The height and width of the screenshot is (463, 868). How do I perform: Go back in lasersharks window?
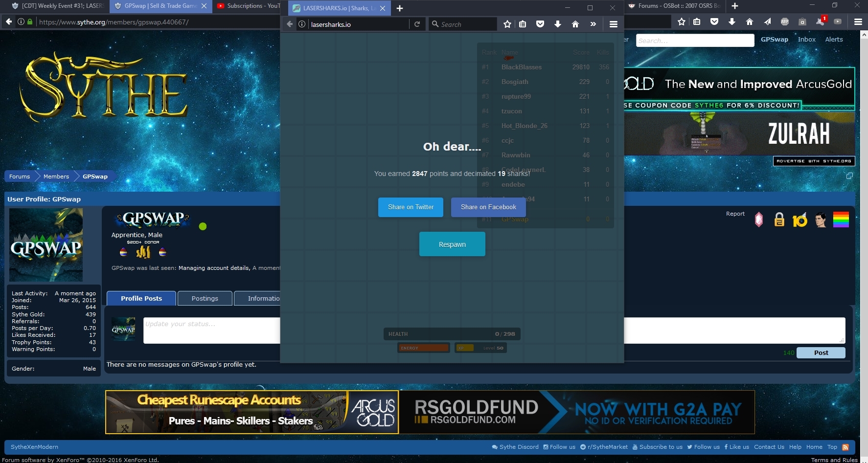290,24
